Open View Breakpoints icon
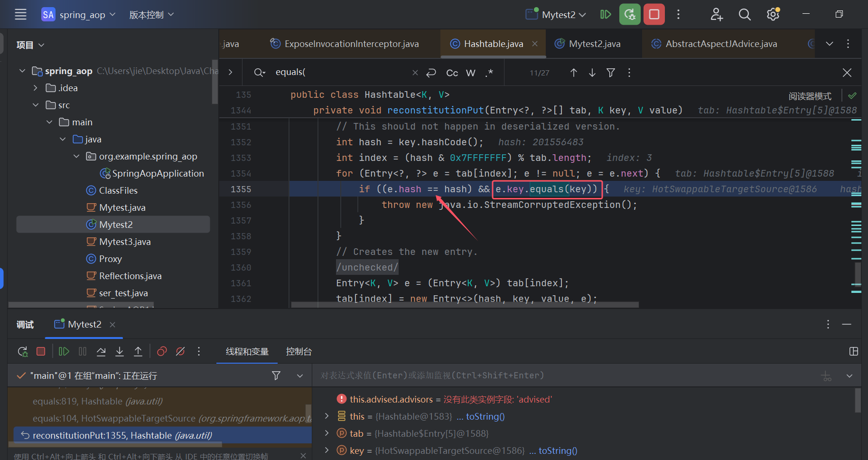The width and height of the screenshot is (868, 460). pos(162,351)
